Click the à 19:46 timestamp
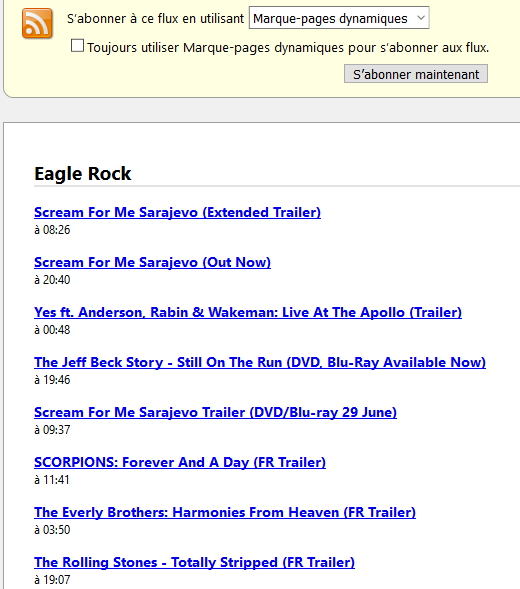The height and width of the screenshot is (589, 520). coord(52,379)
